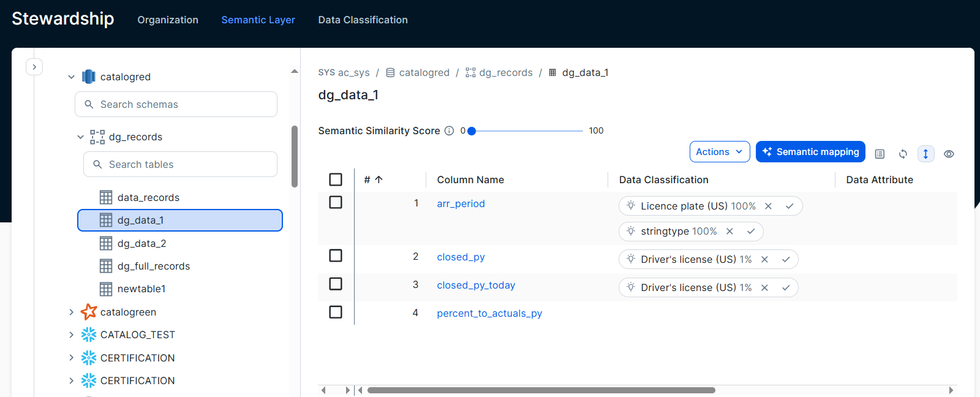Expand the catalogreen catalog node
Screen dimensions: 980x397
point(72,312)
